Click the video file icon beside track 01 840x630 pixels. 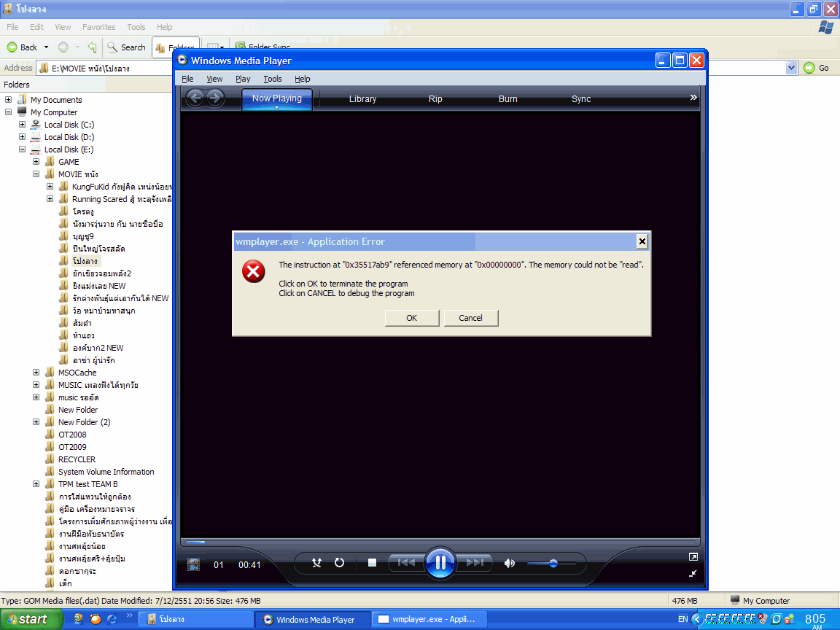click(x=193, y=564)
